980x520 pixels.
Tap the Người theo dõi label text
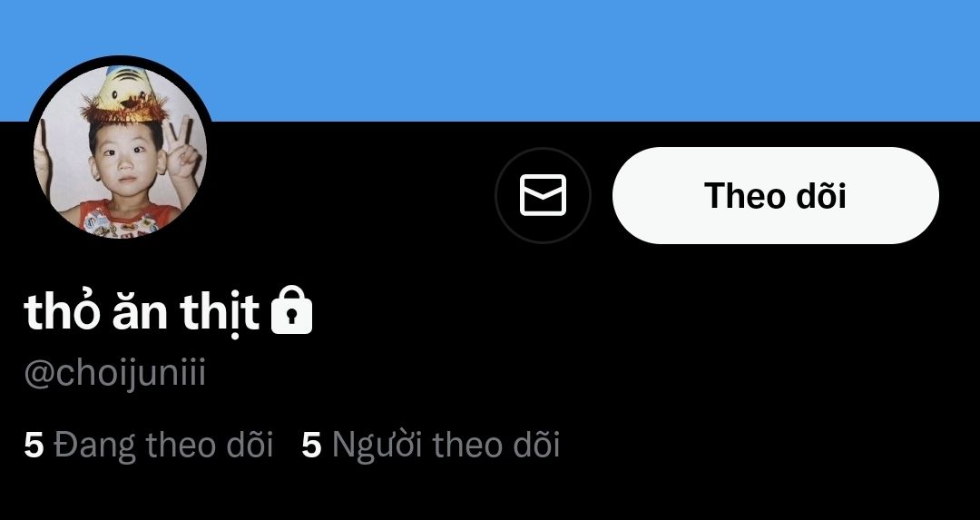click(x=446, y=445)
